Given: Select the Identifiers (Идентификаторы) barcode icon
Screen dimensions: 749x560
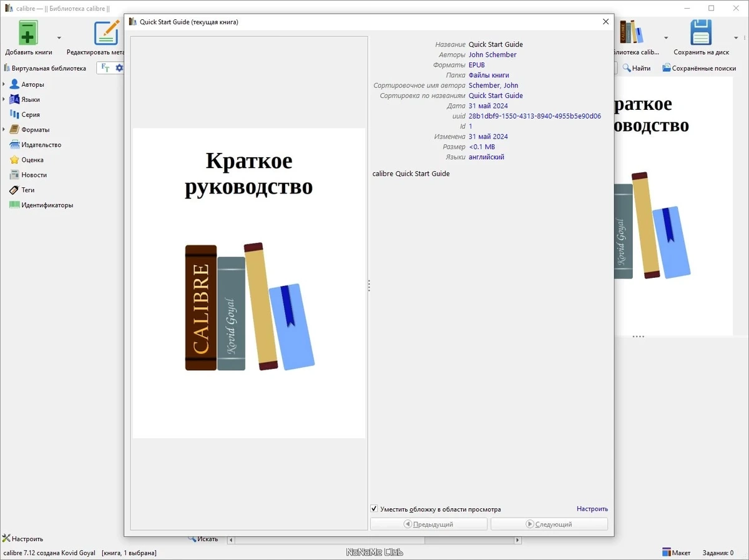Looking at the screenshot, I should [14, 205].
